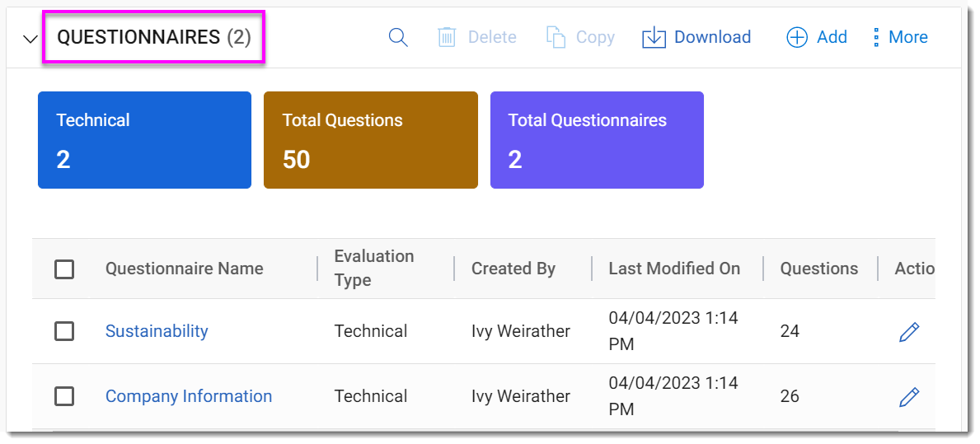Collapse the Questionnaires section chevron

coord(30,39)
